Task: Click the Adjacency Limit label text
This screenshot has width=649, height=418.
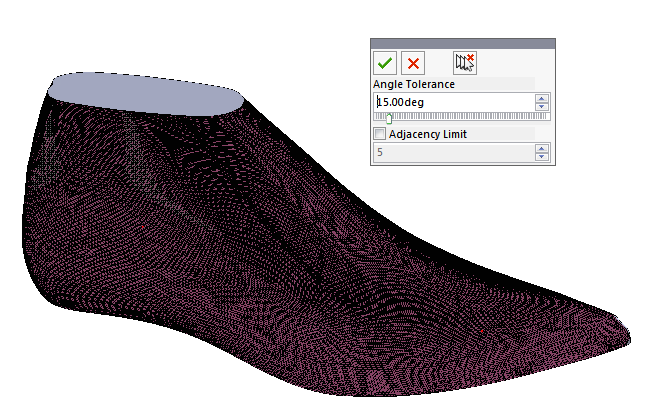Action: click(427, 133)
